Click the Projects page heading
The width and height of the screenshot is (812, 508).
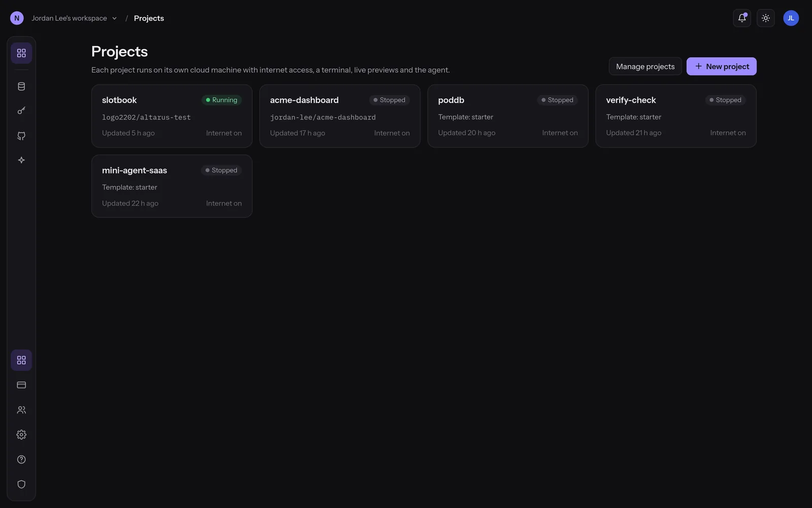[119, 52]
